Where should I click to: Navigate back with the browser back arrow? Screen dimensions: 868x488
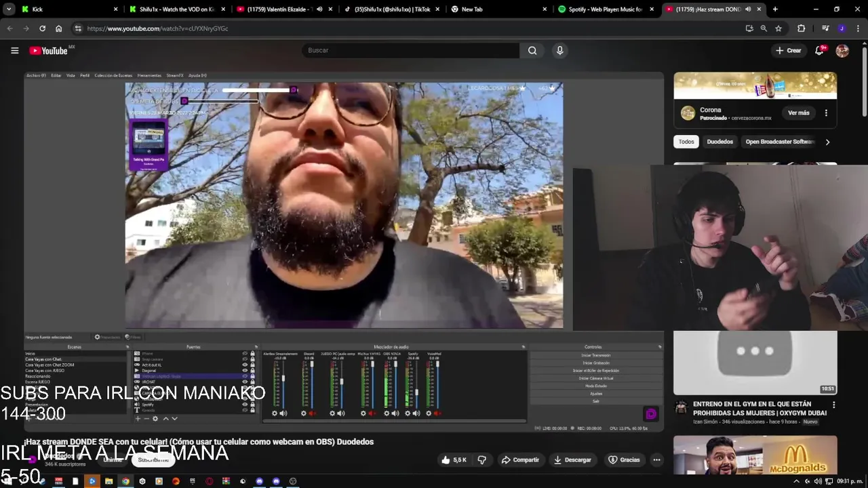click(9, 28)
